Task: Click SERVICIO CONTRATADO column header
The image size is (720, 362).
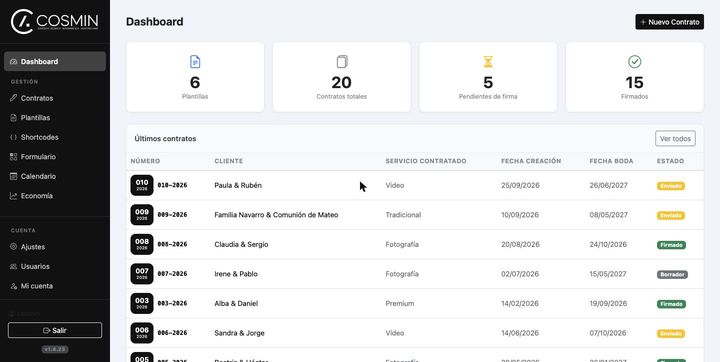Action: click(x=426, y=161)
